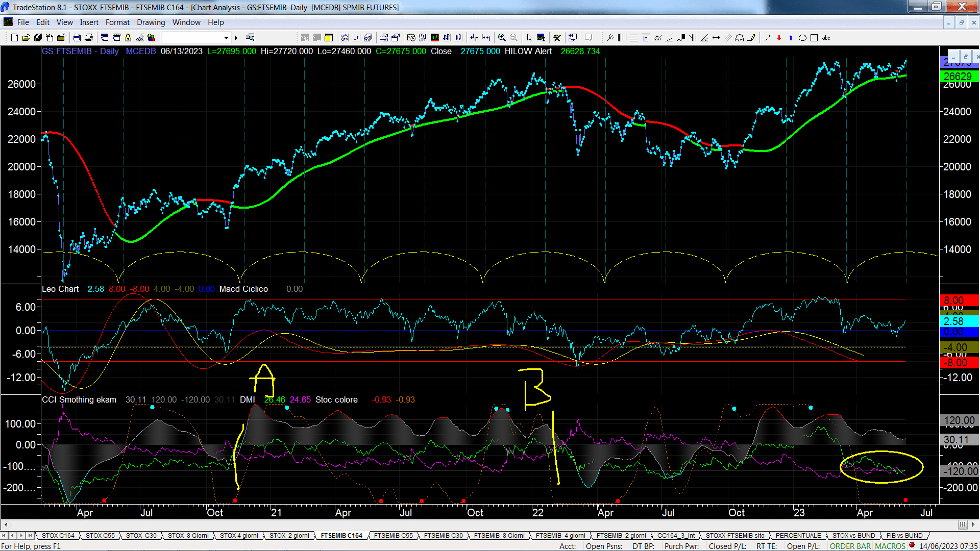This screenshot has height=551, width=980.
Task: Click the Print icon in toolbar
Action: (x=88, y=38)
